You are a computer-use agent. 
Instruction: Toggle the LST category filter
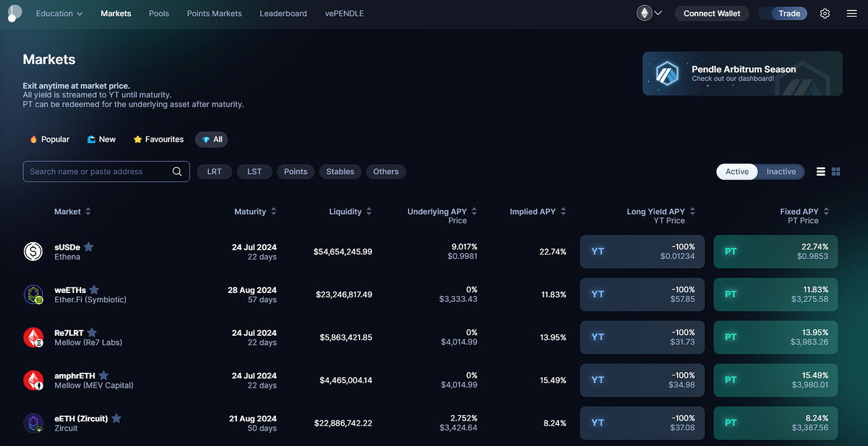pos(254,172)
